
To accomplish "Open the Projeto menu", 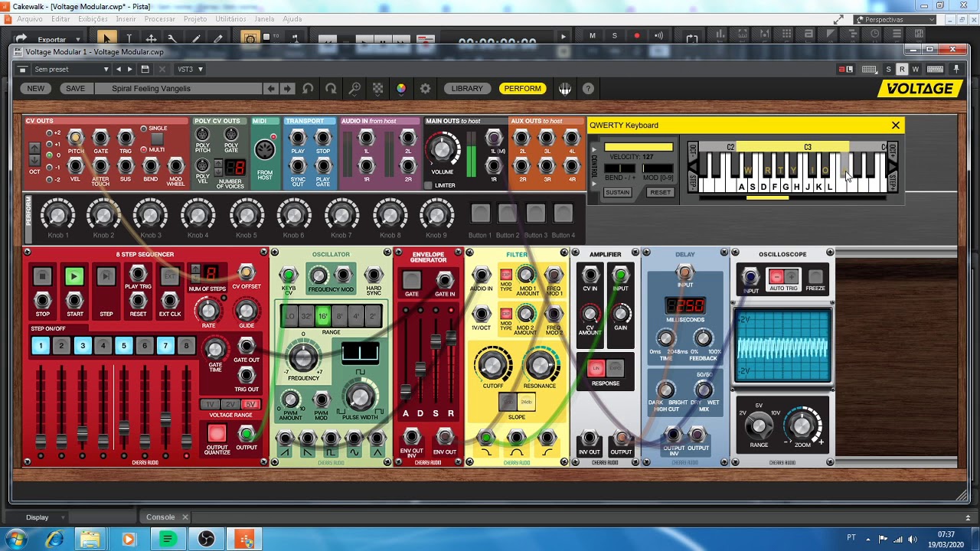I will click(195, 18).
